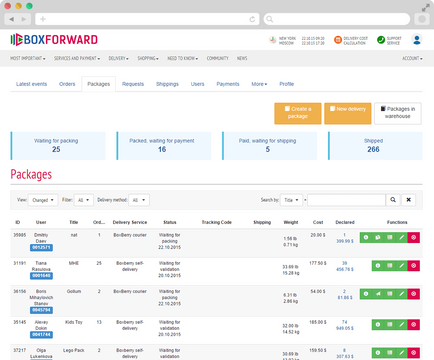Click the barcode icon for package 35985
The height and width of the screenshot is (360, 434).
pyautogui.click(x=390, y=238)
